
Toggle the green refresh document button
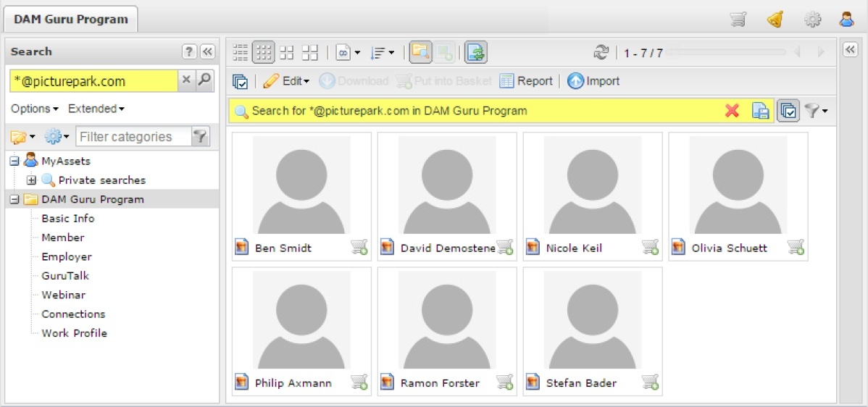[475, 53]
